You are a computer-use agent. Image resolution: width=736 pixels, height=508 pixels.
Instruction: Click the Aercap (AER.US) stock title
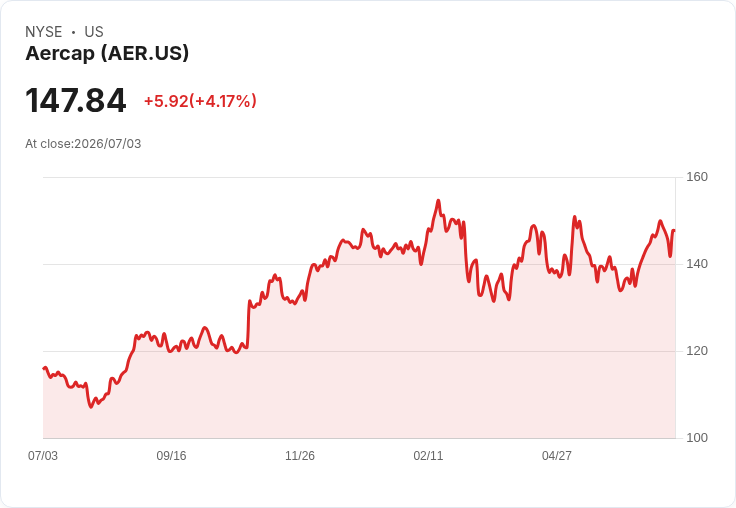click(107, 53)
